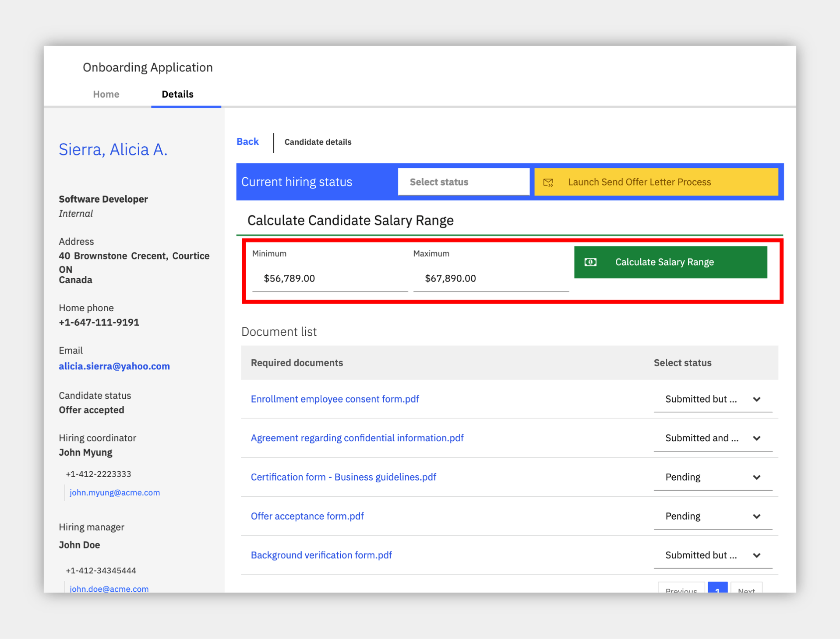
Task: Launch Send Offer Letter Process
Action: 656,182
